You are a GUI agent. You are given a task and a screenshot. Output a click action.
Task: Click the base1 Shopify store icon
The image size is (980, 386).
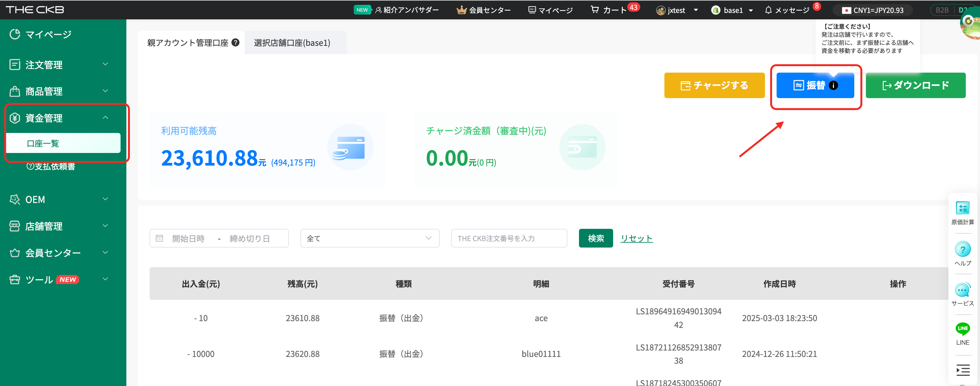click(716, 10)
